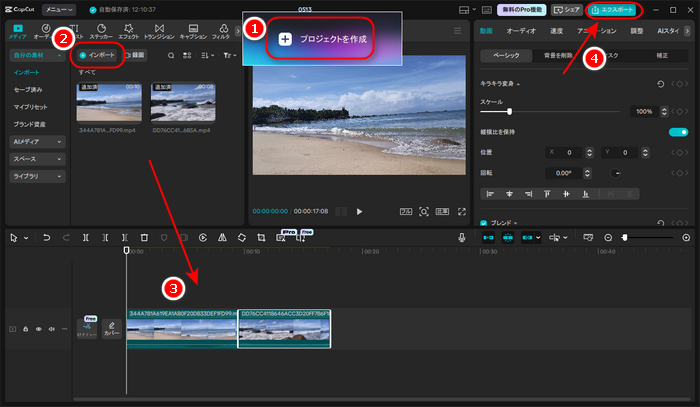Image resolution: width=700 pixels, height=407 pixels.
Task: Click the スケール slider handle
Action: coord(510,111)
